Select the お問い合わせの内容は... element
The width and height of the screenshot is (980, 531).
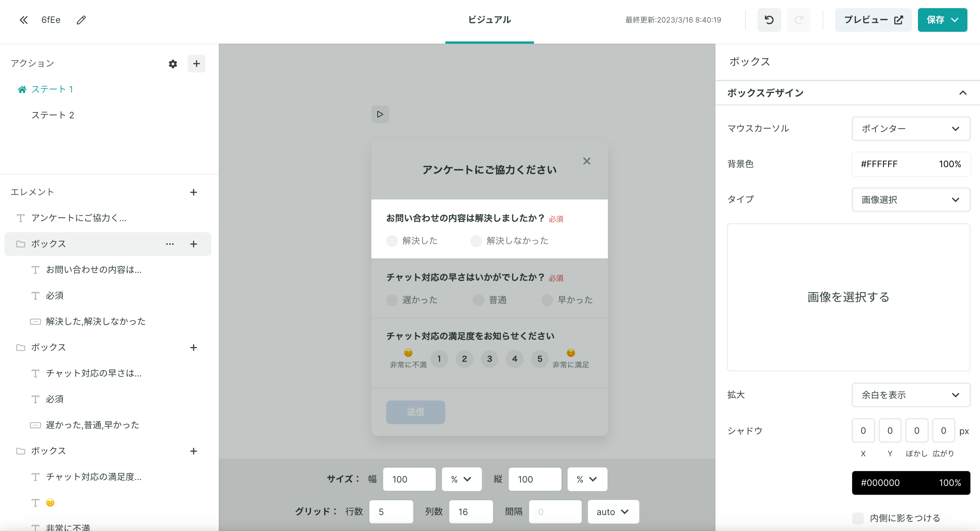click(x=93, y=270)
